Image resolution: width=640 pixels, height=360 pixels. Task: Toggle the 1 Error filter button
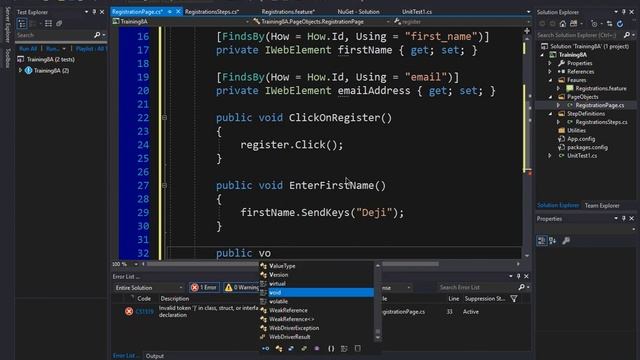(204, 287)
